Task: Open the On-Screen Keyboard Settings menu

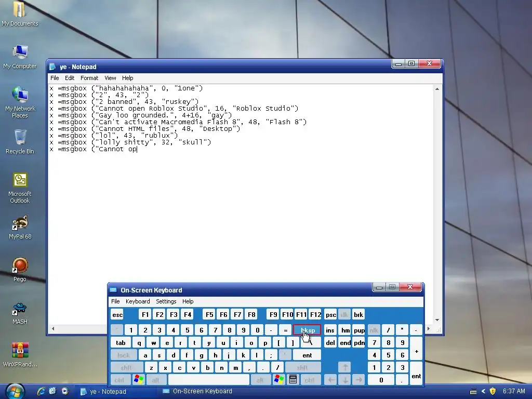Action: [x=166, y=301]
